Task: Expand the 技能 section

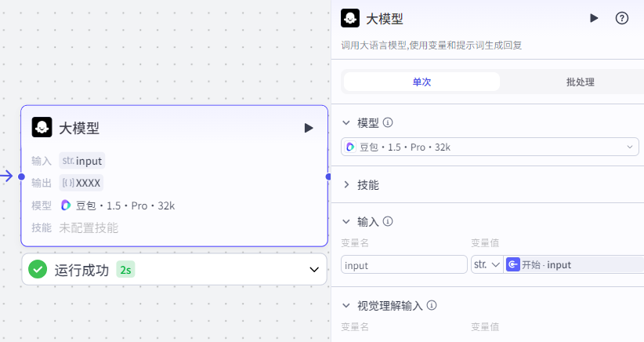Action: 346,184
